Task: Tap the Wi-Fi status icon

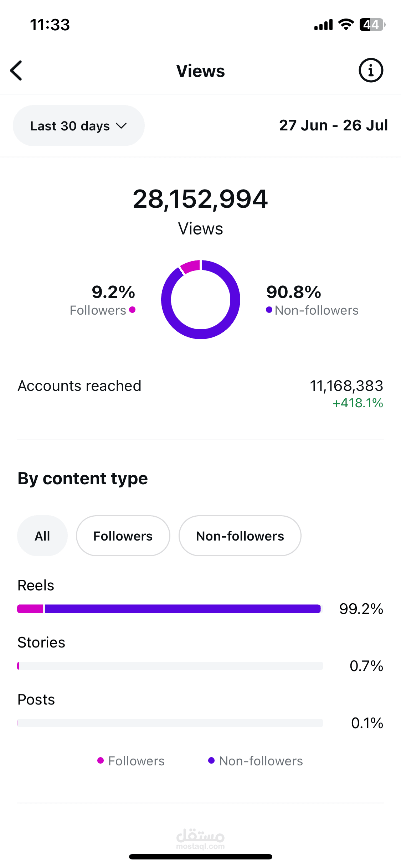Action: (346, 25)
